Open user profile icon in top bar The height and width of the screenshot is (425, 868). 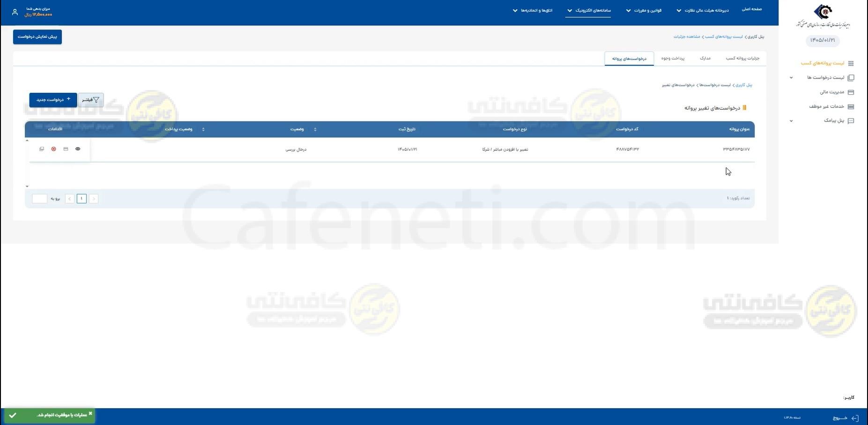(15, 12)
